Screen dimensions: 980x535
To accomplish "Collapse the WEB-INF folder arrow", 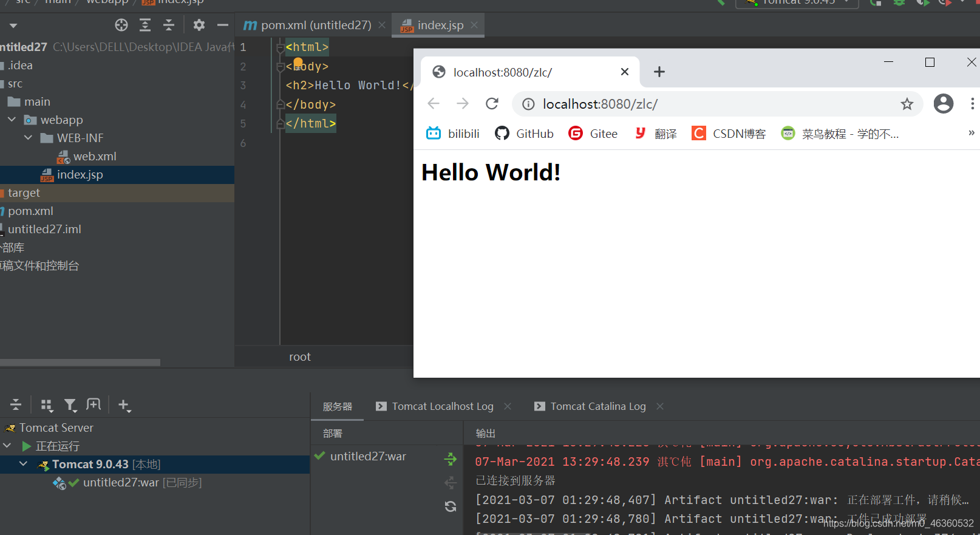I will 29,138.
